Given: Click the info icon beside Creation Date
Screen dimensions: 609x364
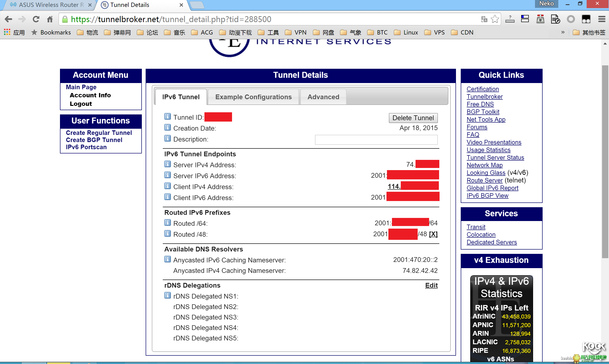Looking at the screenshot, I should coord(167,127).
